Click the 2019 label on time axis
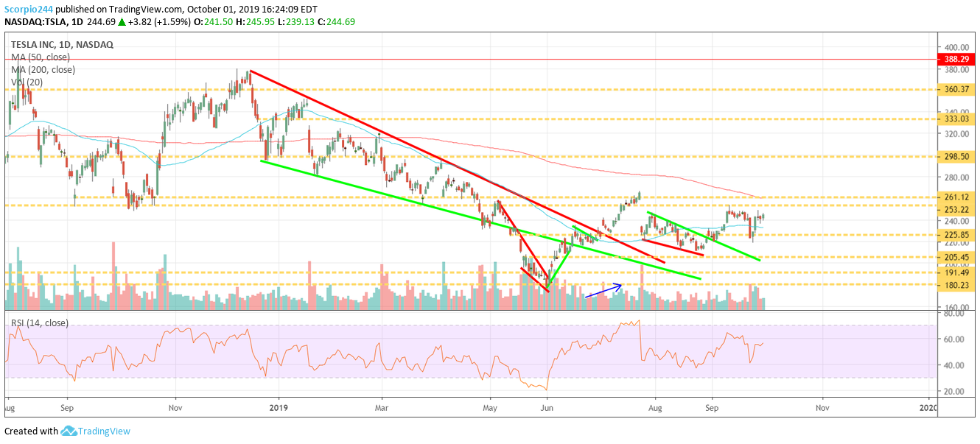 pyautogui.click(x=279, y=406)
